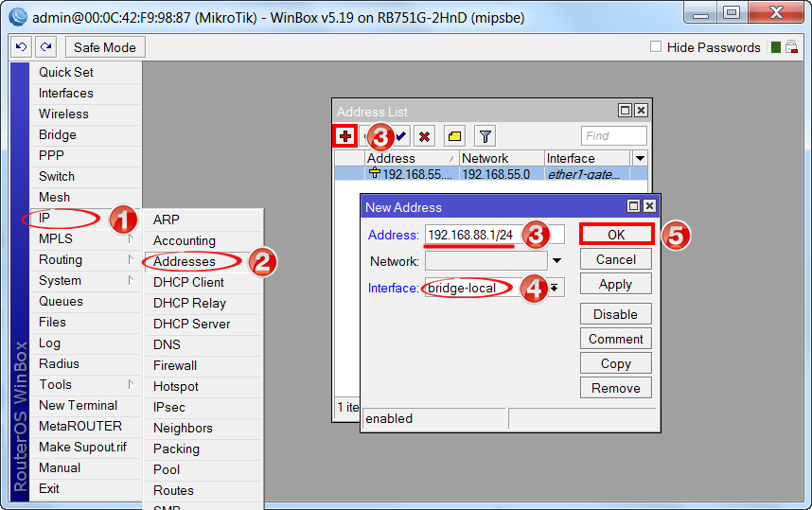Click OK in the New Address dialog

(616, 235)
